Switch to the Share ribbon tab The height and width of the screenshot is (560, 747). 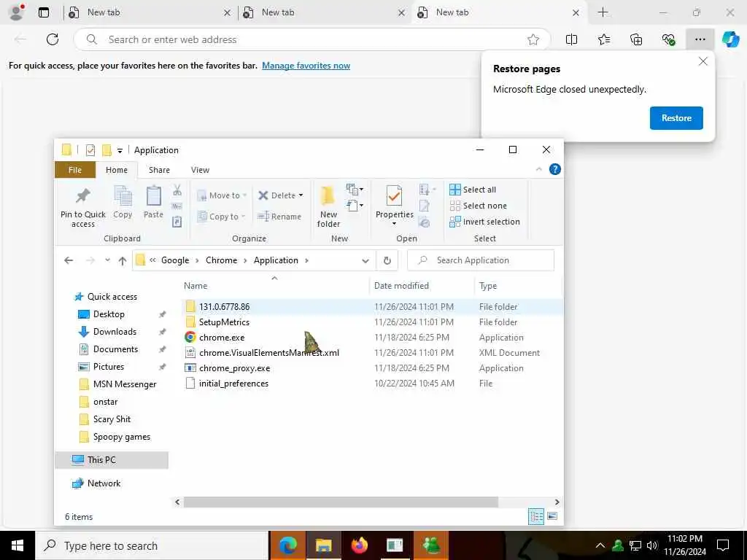[159, 170]
